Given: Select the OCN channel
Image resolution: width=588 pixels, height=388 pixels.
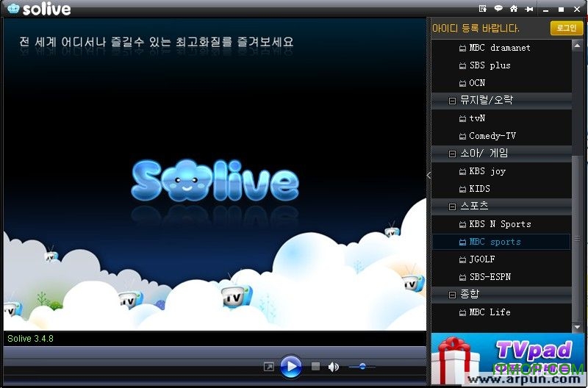Looking at the screenshot, I should [x=501, y=83].
